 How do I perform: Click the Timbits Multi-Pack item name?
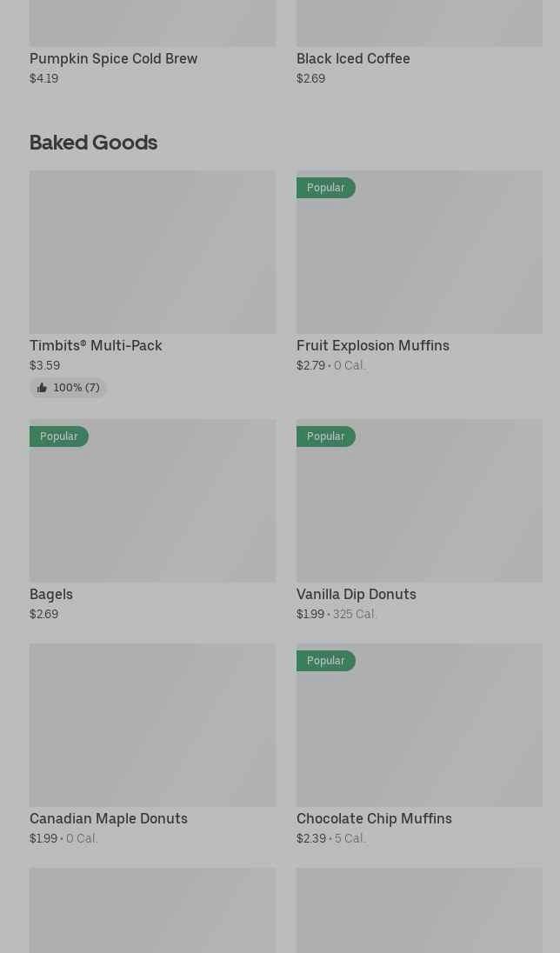[x=96, y=345]
